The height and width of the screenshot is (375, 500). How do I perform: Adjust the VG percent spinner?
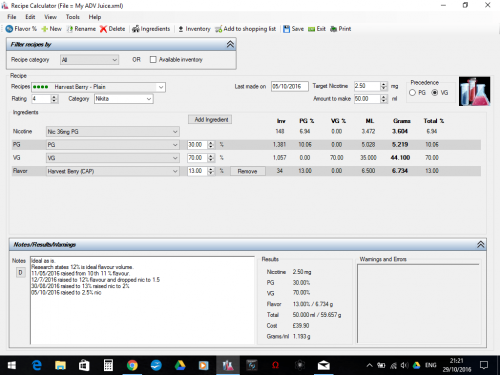click(211, 158)
